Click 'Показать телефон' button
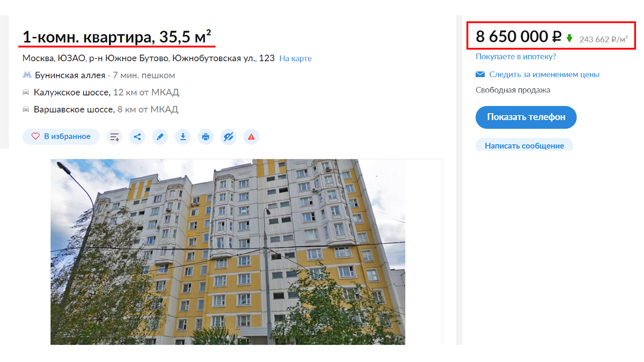 526,117
